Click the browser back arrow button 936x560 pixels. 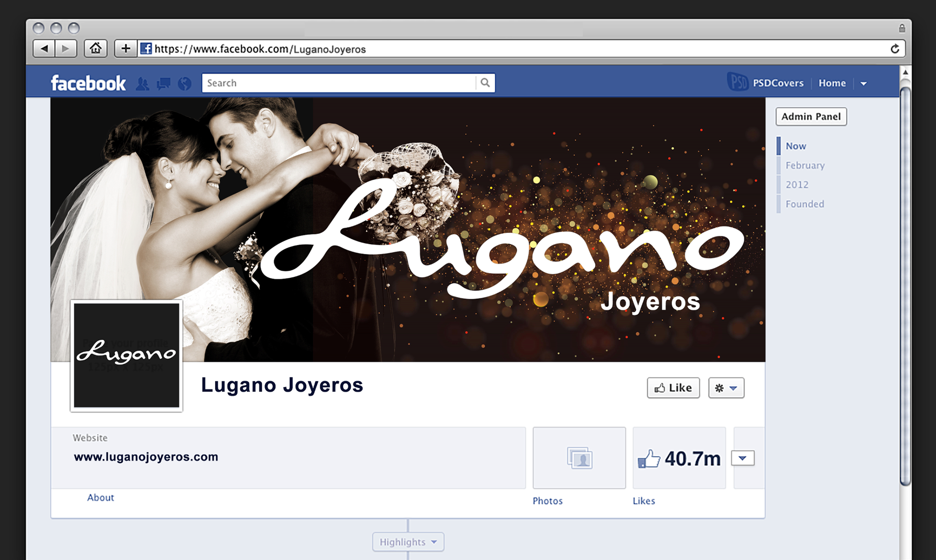44,48
